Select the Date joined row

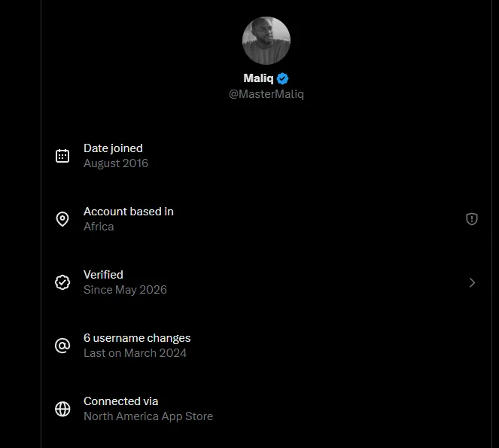click(266, 156)
